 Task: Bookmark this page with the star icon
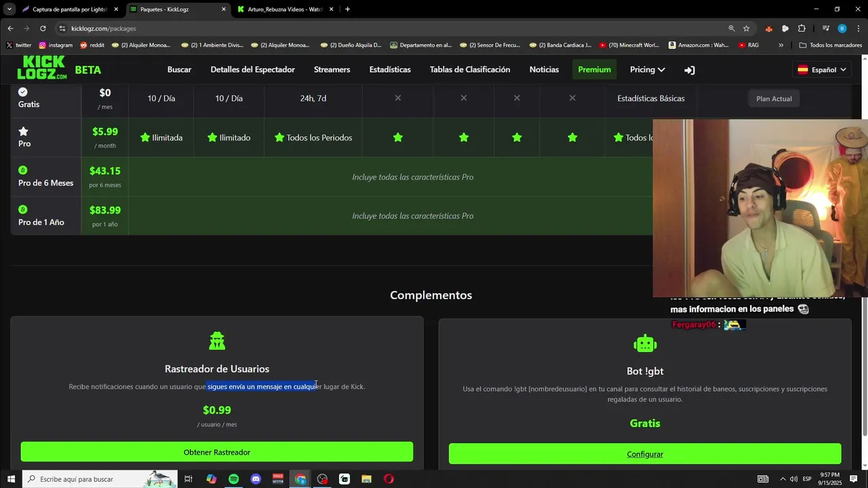pyautogui.click(x=747, y=28)
